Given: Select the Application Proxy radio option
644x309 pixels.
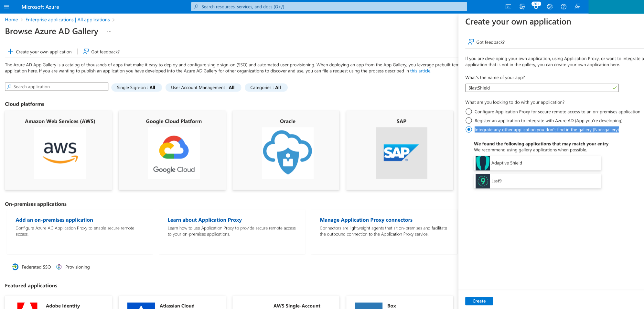Looking at the screenshot, I should click(469, 111).
